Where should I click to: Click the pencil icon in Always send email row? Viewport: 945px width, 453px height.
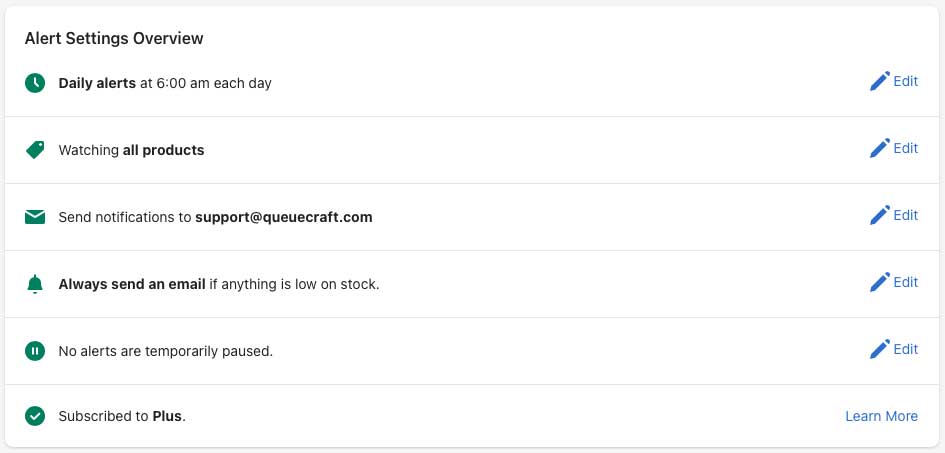[880, 282]
